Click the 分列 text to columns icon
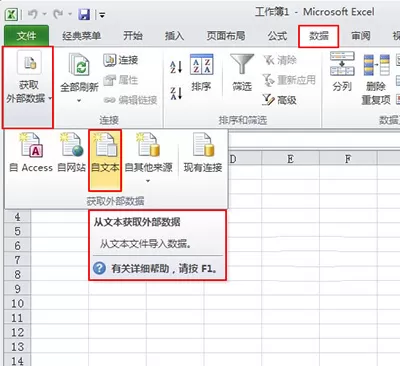400x366 pixels. [342, 64]
